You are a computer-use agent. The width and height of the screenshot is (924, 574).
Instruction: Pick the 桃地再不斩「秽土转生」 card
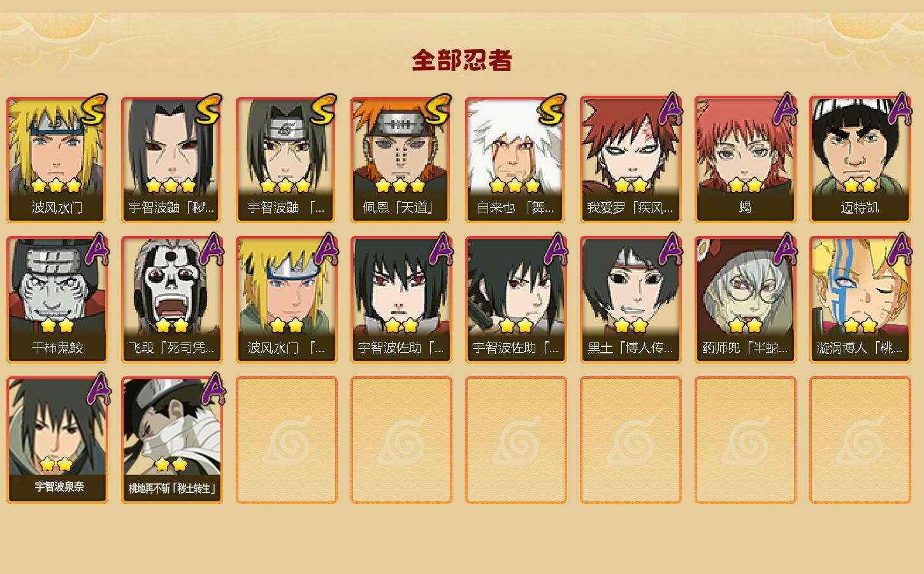tap(171, 440)
